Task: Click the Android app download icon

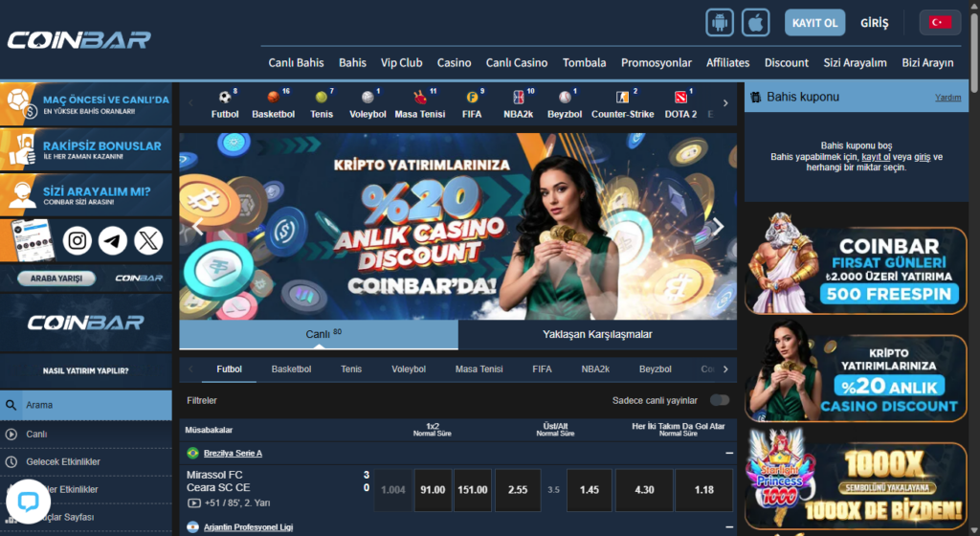Action: tap(720, 22)
